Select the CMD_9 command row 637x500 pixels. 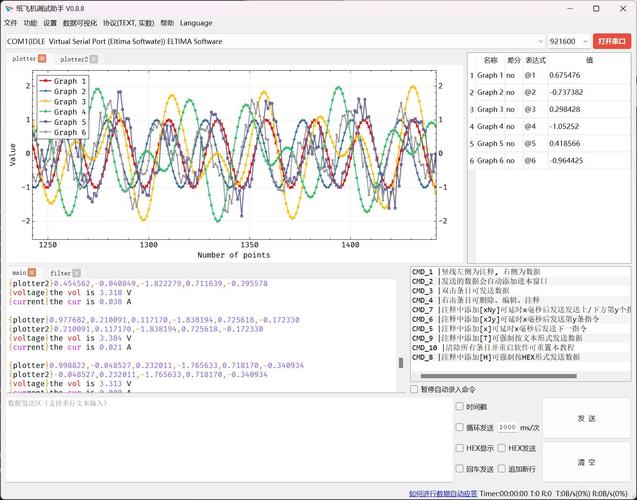521,338
